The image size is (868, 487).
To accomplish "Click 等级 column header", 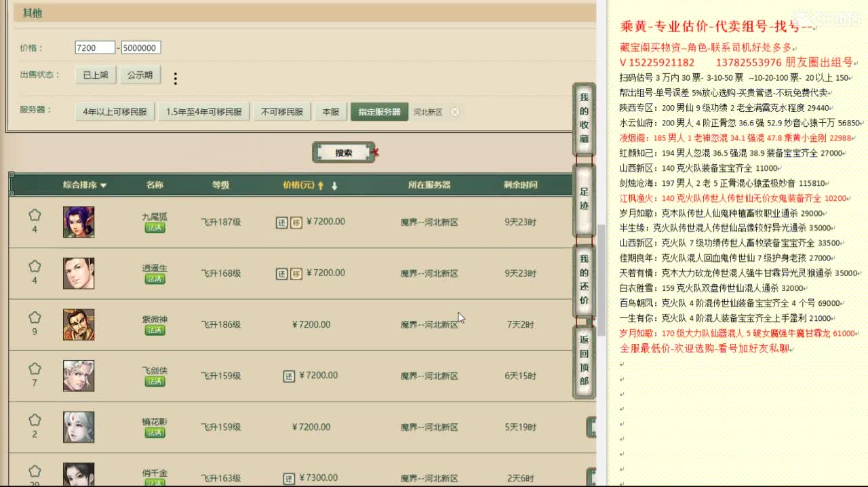I will click(220, 185).
